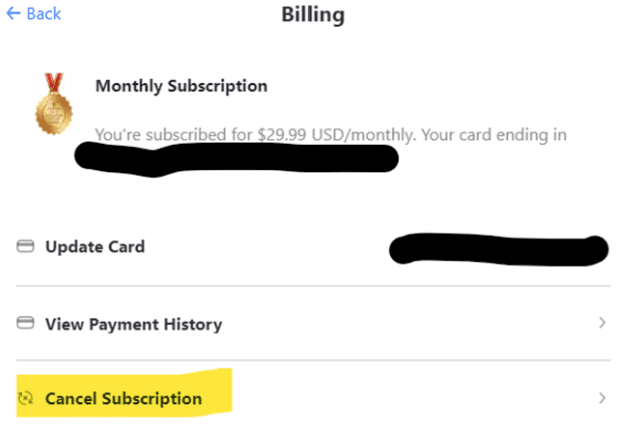The image size is (627, 434).
Task: Click the blue back arrow icon
Action: (13, 14)
